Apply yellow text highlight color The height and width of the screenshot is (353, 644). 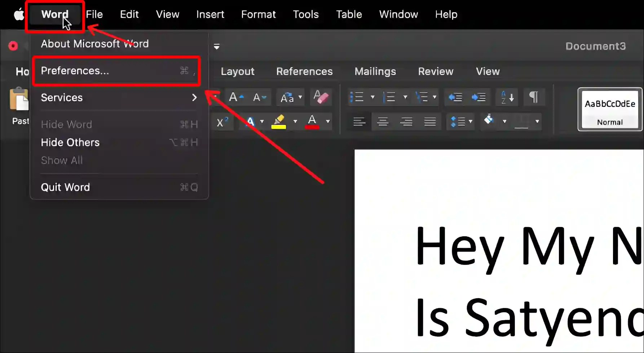tap(278, 122)
